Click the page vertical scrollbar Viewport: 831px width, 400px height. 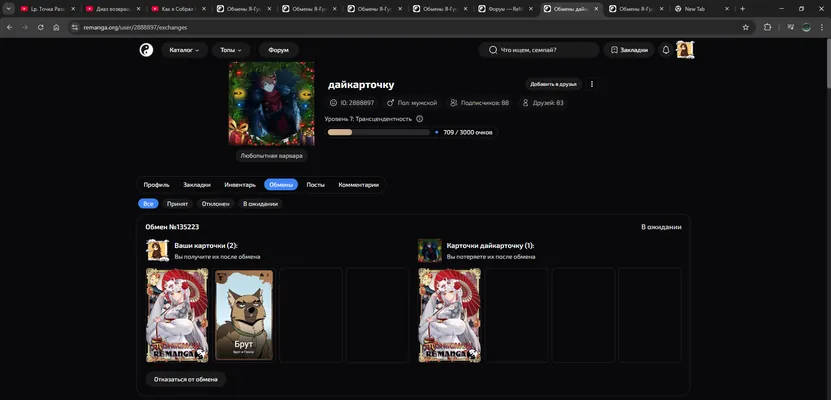827,64
